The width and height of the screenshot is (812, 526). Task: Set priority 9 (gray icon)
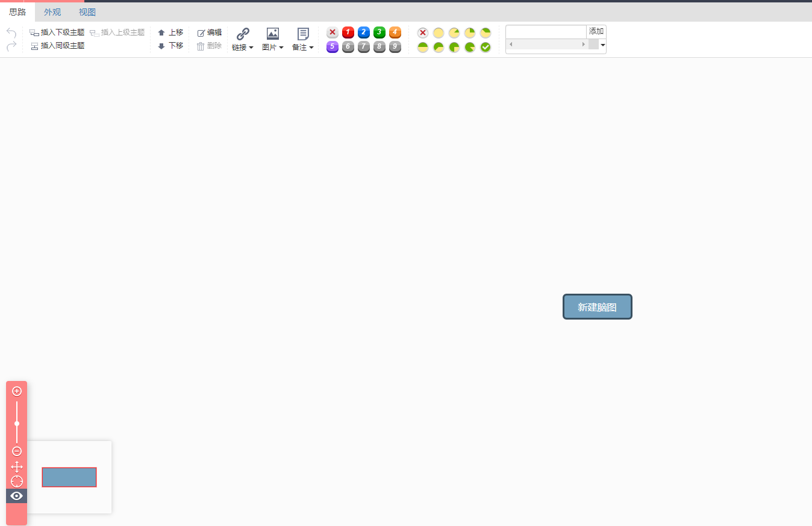click(x=395, y=47)
